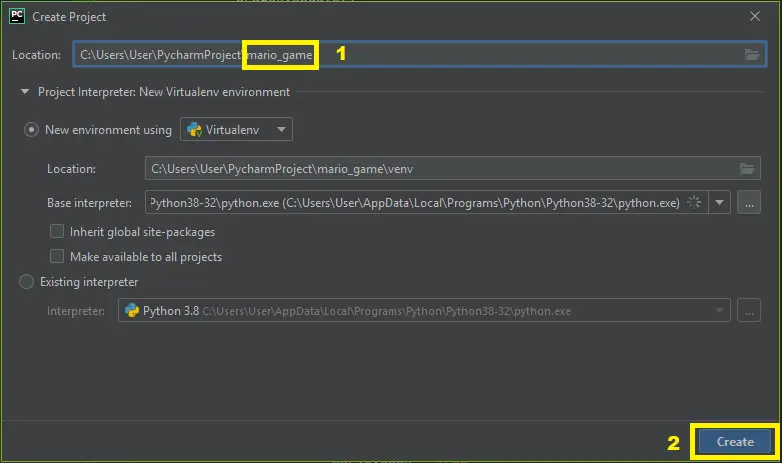Click into the project Location path field
Screen dimensions: 782x463
pos(500,55)
